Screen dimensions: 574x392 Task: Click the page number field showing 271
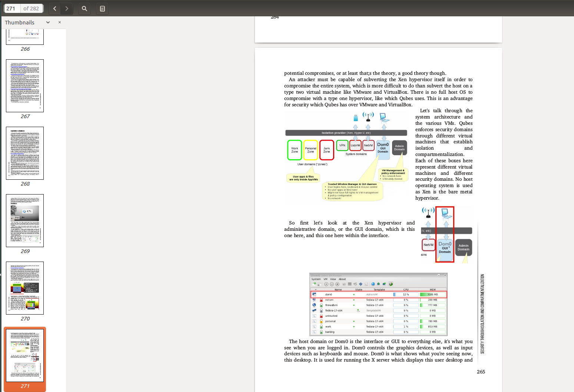point(12,9)
